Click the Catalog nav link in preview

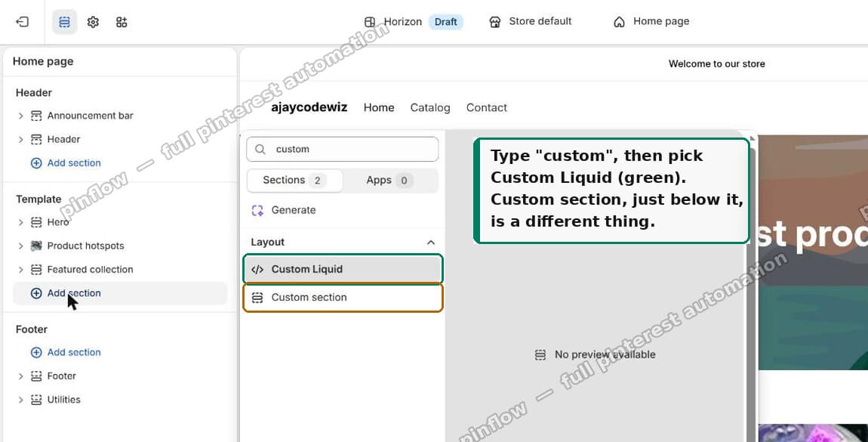pyautogui.click(x=430, y=108)
